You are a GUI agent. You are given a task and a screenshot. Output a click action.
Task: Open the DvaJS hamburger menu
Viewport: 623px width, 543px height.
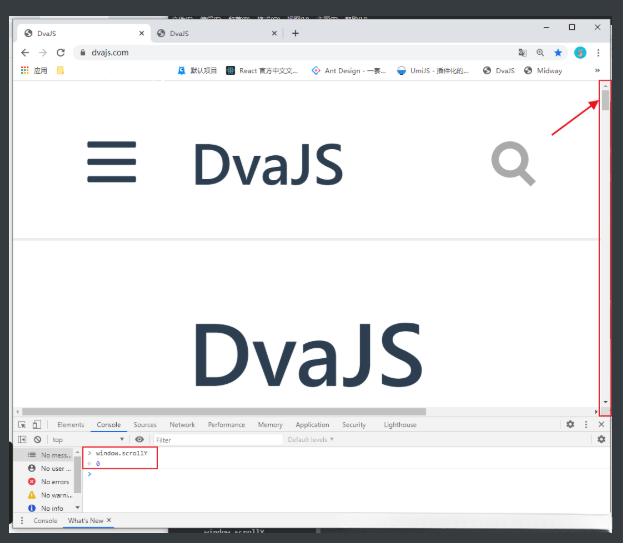point(112,162)
